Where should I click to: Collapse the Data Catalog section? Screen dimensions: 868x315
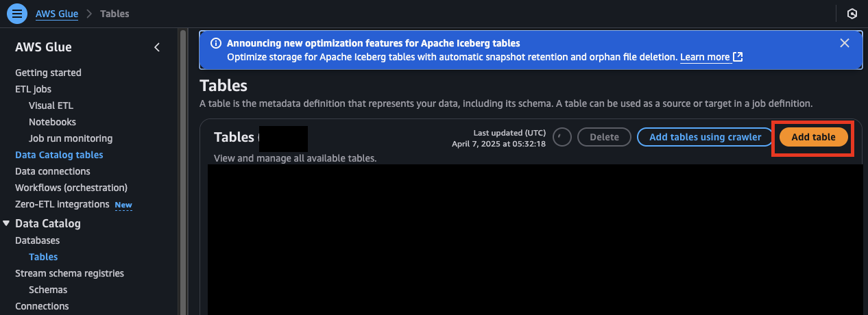point(6,223)
